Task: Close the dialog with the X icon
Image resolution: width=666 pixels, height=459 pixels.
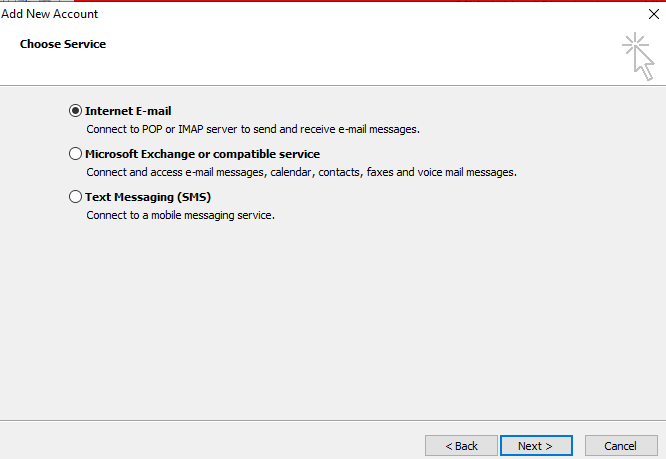Action: coord(654,14)
